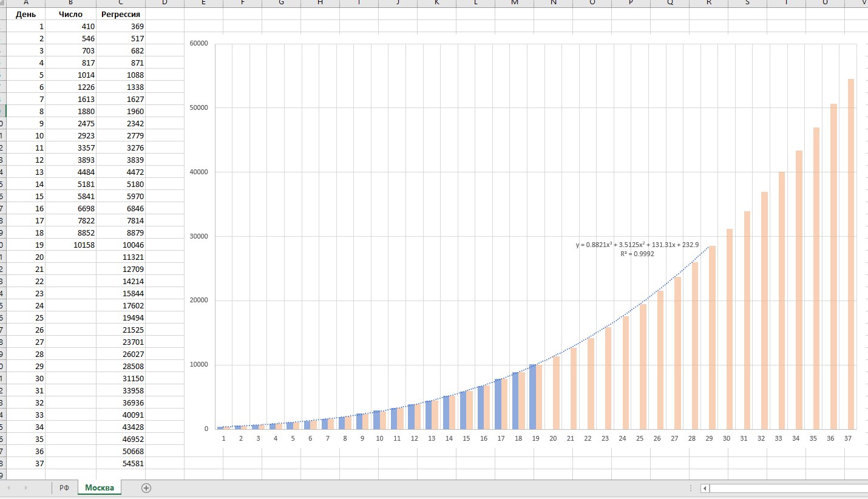
Task: Select cell with value 5181
Action: (x=71, y=184)
